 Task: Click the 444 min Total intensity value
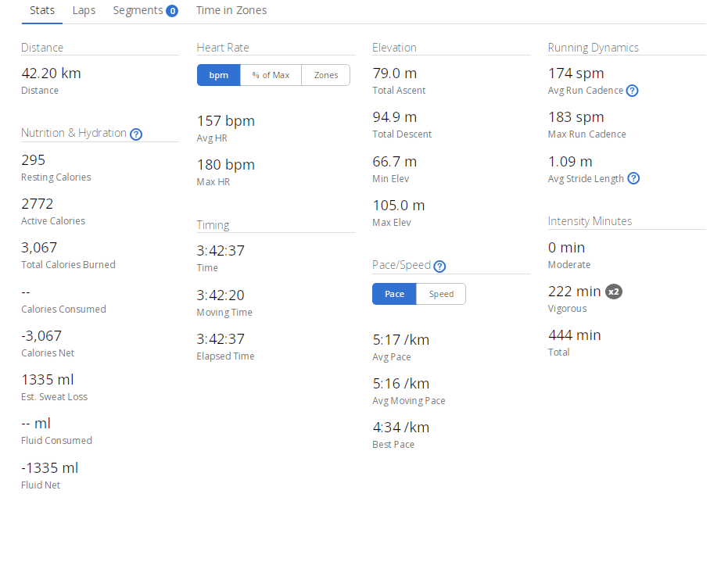coord(574,335)
